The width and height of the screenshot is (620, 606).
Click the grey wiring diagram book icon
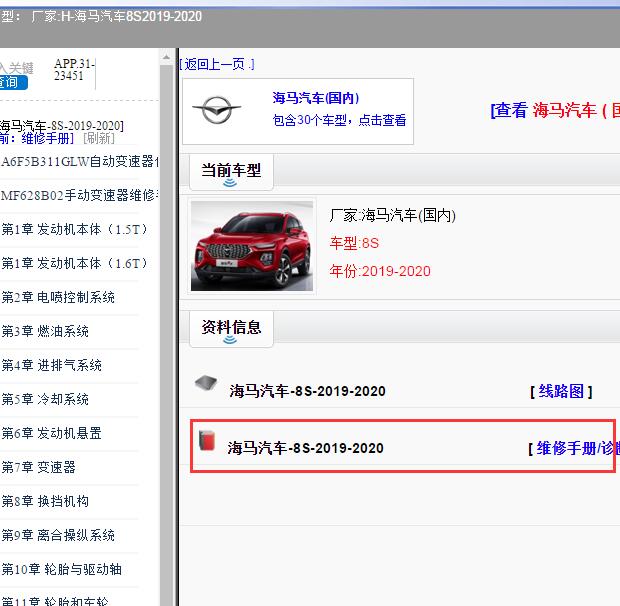click(x=206, y=383)
